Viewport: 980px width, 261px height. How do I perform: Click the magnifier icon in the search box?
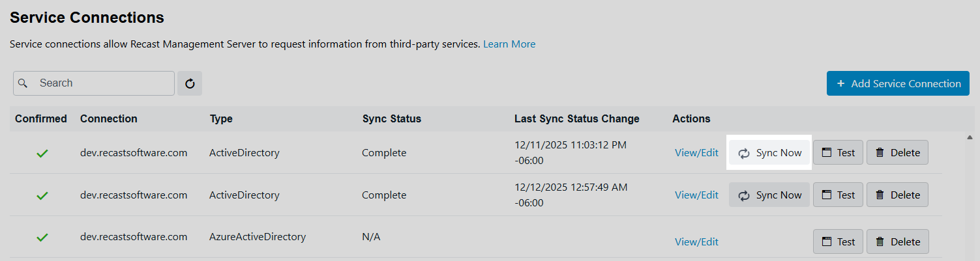click(23, 83)
